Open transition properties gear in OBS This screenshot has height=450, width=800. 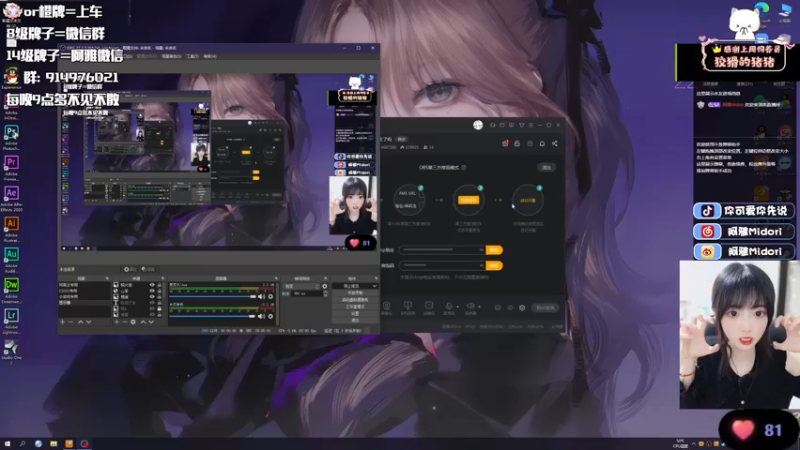tap(324, 286)
